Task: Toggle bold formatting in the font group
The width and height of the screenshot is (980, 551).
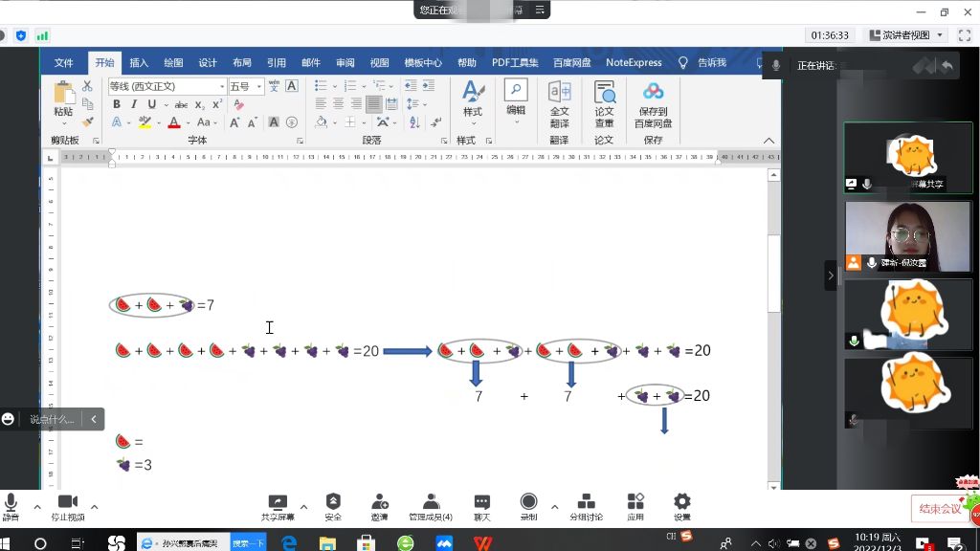Action: pyautogui.click(x=117, y=104)
